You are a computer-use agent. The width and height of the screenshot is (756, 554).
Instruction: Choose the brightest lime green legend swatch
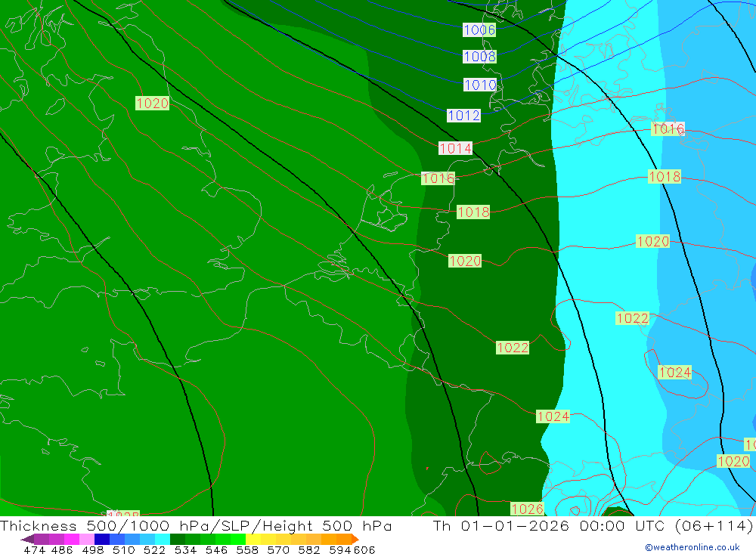point(238,539)
